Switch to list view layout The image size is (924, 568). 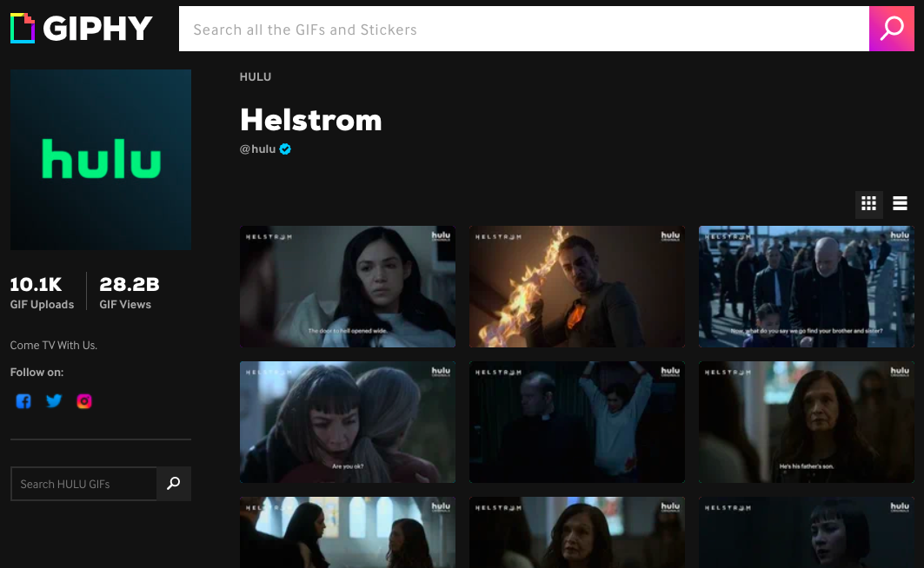click(x=900, y=203)
